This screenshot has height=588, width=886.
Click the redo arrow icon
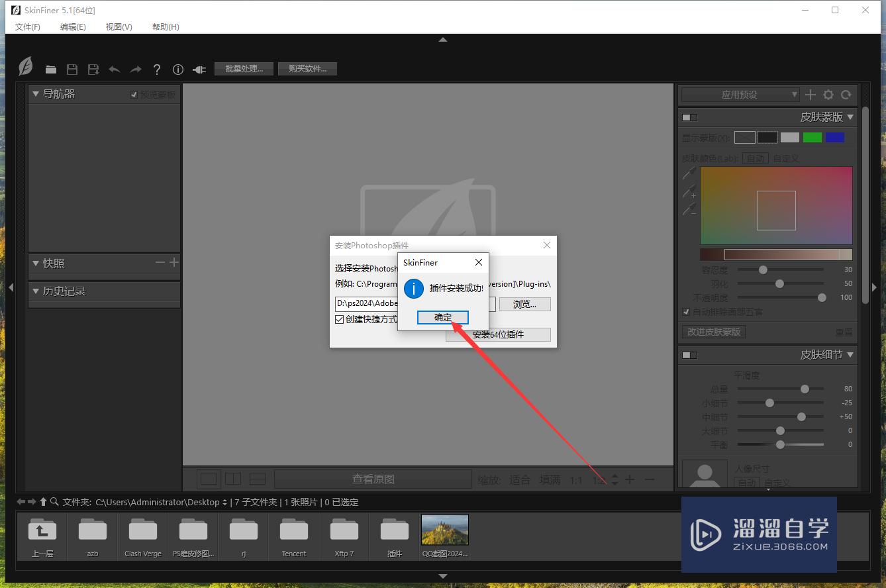tap(136, 69)
